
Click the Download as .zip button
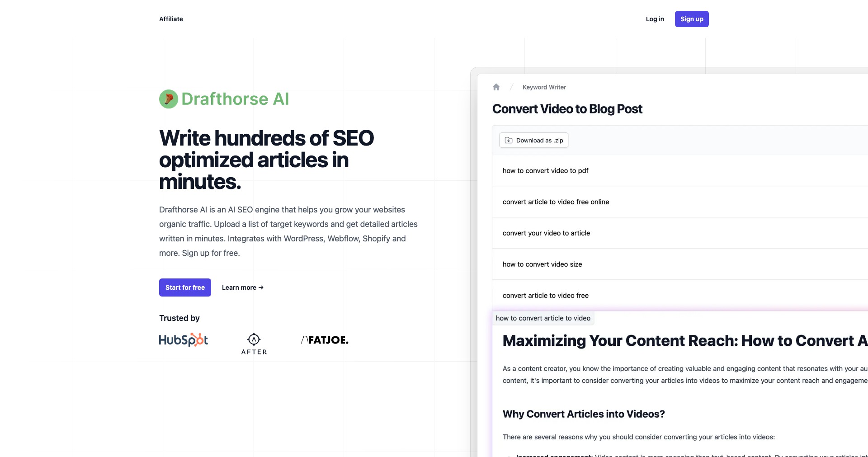[x=534, y=140]
